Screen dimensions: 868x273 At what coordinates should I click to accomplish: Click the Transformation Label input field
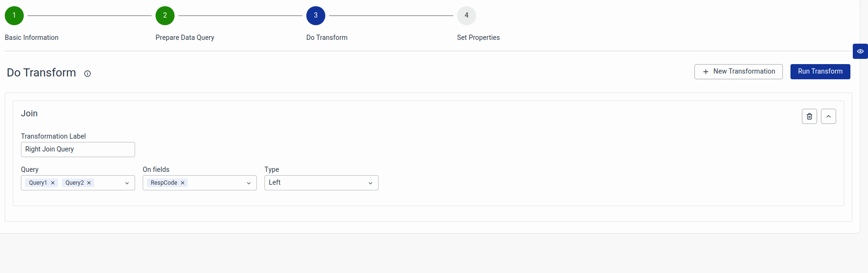coord(78,150)
